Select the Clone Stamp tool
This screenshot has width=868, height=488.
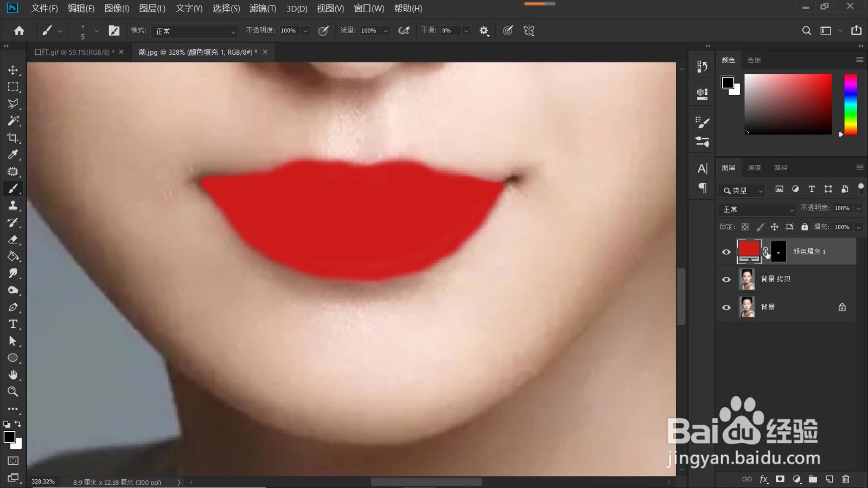tap(13, 206)
